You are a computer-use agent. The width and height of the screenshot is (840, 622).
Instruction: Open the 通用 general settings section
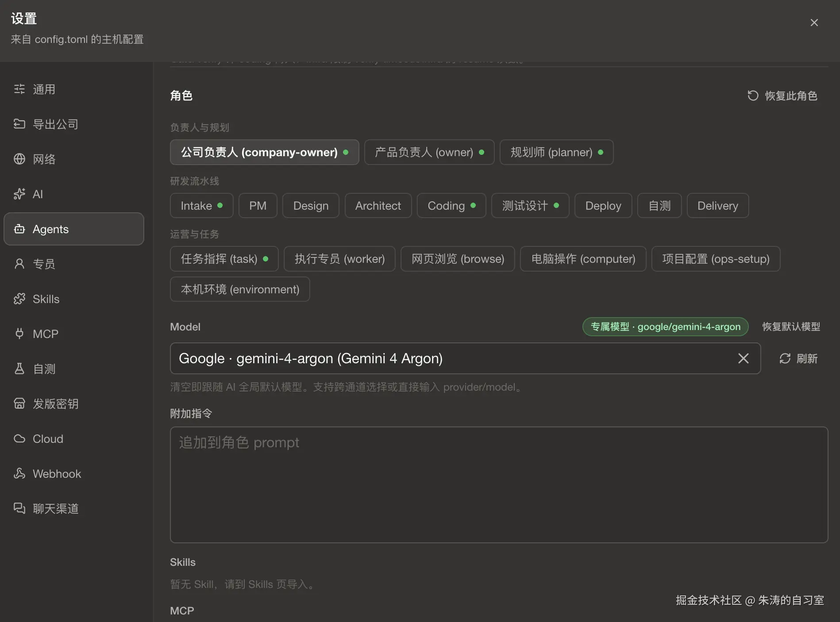coord(74,89)
